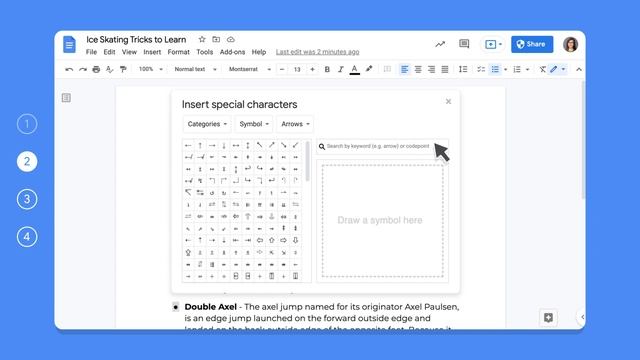Open the user account avatar
Screen dimensions: 640x360
570,44
